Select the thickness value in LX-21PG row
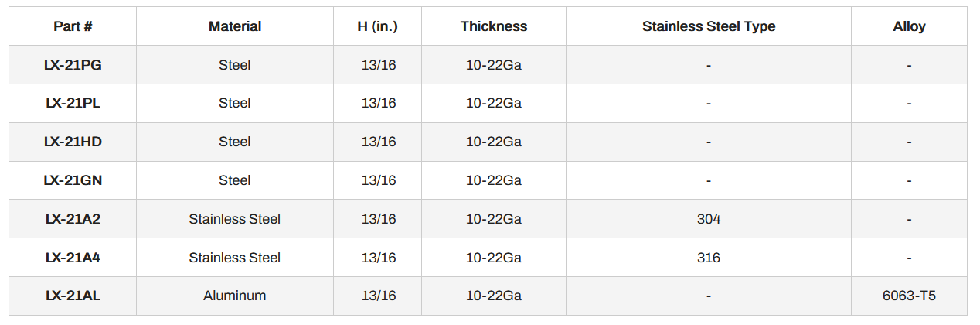This screenshot has width=980, height=325. coord(494,65)
